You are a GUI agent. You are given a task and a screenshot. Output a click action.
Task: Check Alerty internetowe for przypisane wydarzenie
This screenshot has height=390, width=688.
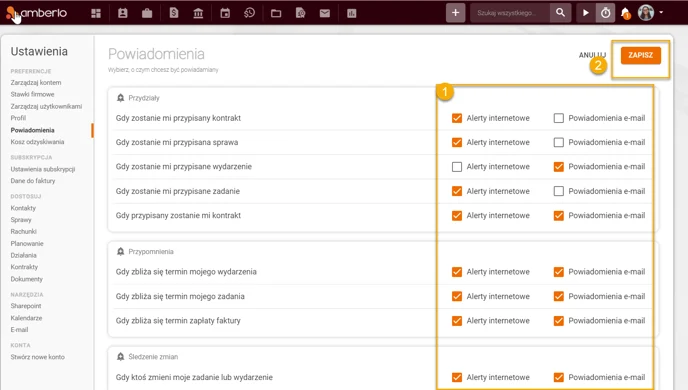[x=457, y=167]
